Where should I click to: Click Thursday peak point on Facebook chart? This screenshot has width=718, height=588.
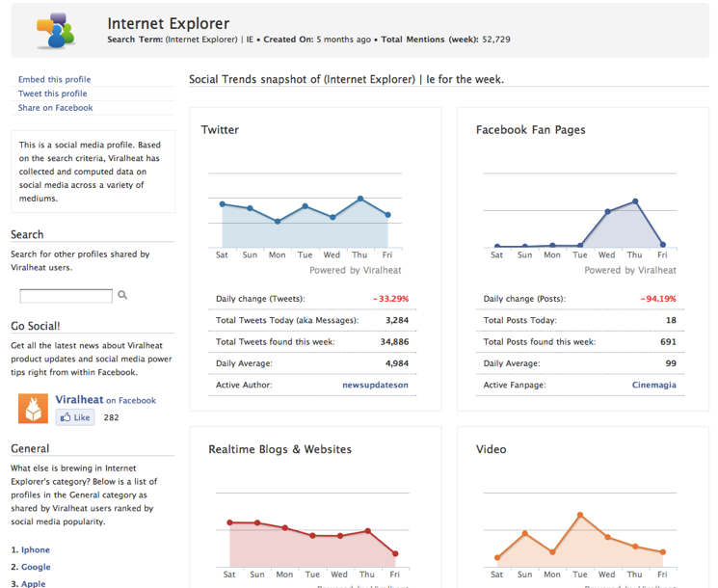(635, 201)
